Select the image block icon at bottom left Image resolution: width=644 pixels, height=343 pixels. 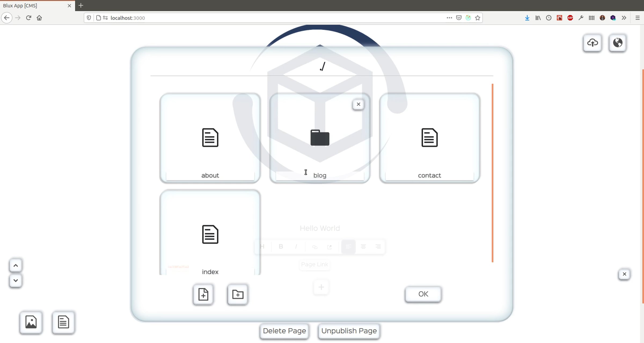(x=31, y=322)
